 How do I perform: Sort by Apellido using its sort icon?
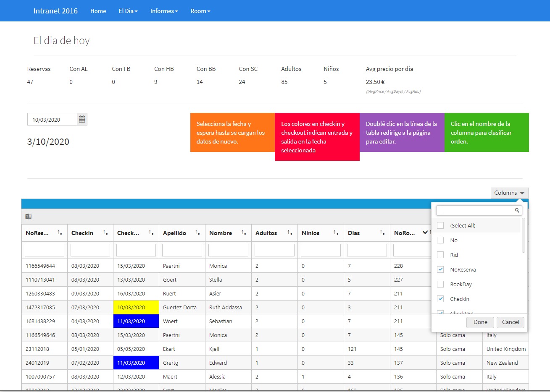[197, 233]
